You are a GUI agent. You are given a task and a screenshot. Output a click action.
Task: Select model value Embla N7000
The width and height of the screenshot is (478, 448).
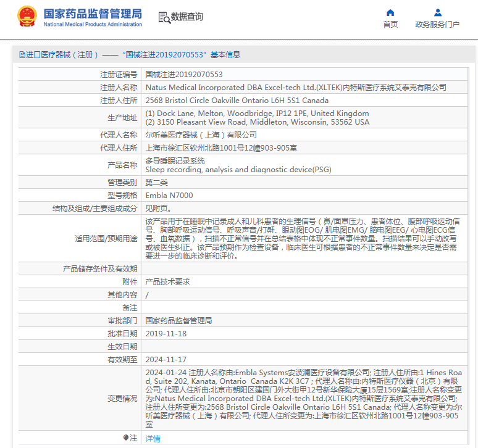click(169, 195)
